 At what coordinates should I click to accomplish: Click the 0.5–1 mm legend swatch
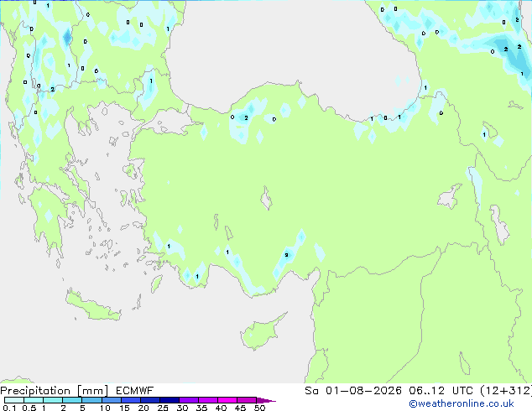pyautogui.click(x=34, y=400)
